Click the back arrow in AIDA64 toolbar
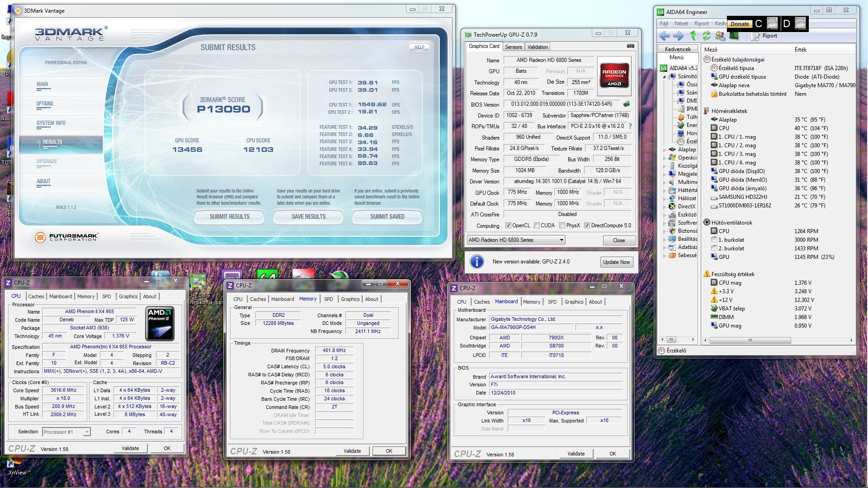 coord(664,36)
